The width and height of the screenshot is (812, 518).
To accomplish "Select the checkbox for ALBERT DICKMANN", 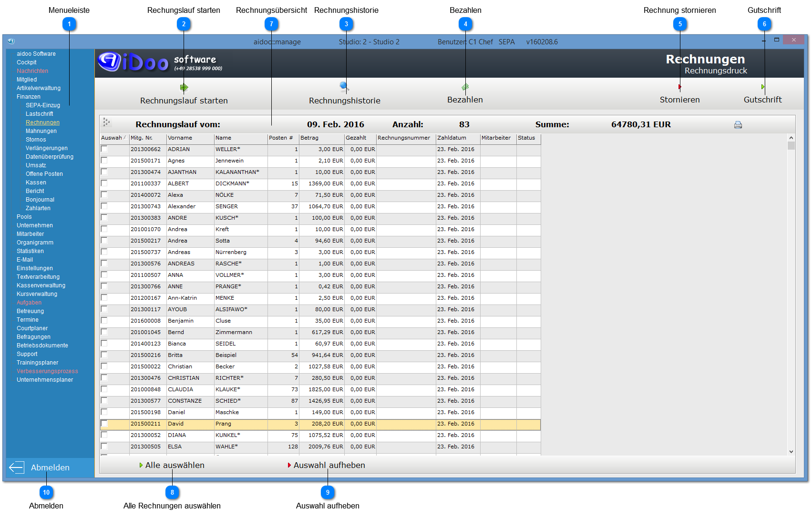I will tap(104, 183).
